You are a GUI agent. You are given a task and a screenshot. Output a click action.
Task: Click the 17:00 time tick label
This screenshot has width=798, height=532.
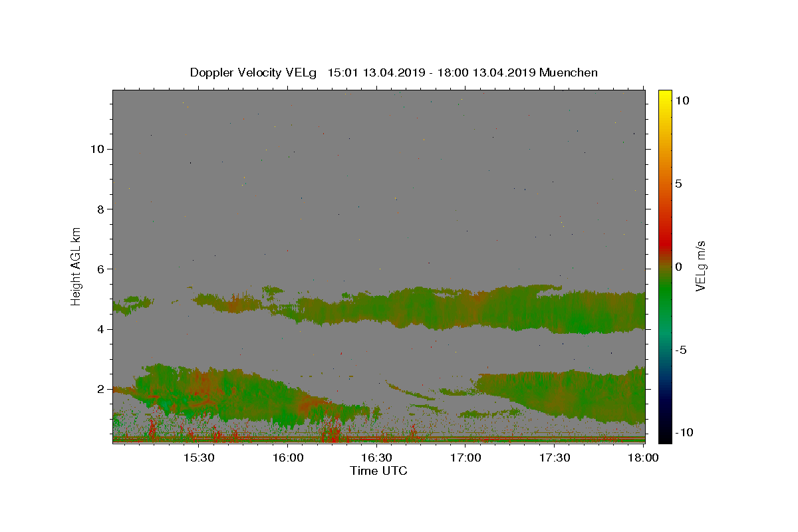point(465,458)
